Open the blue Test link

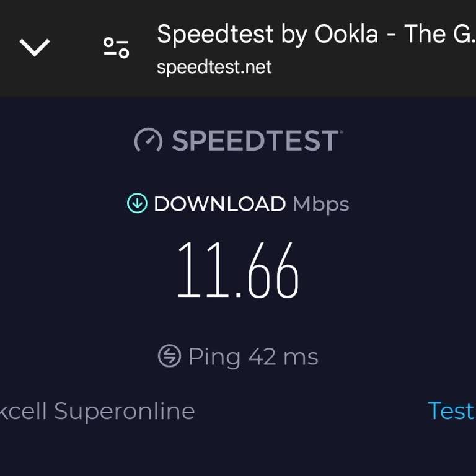[x=451, y=410]
